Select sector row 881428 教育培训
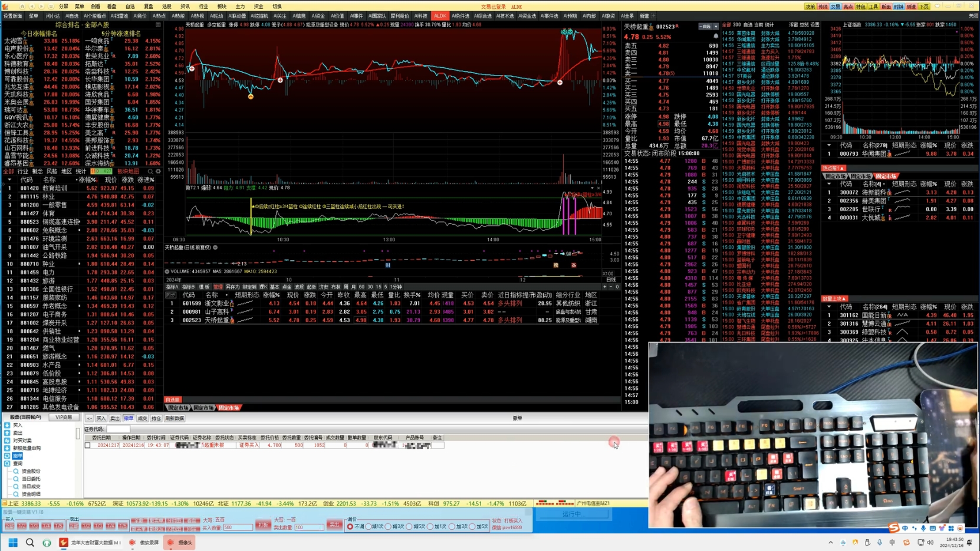 pos(81,188)
